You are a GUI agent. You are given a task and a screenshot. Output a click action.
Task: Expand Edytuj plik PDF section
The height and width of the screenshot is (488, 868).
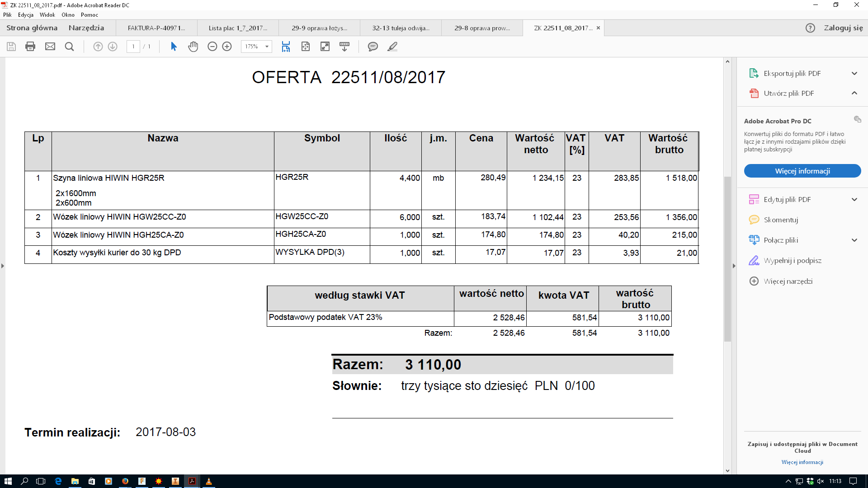854,199
